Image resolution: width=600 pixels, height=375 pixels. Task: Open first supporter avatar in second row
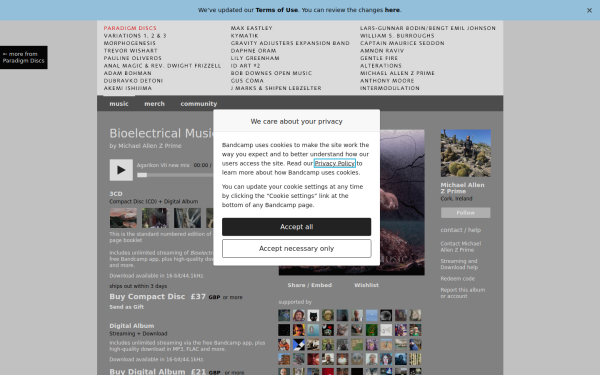coord(284,330)
